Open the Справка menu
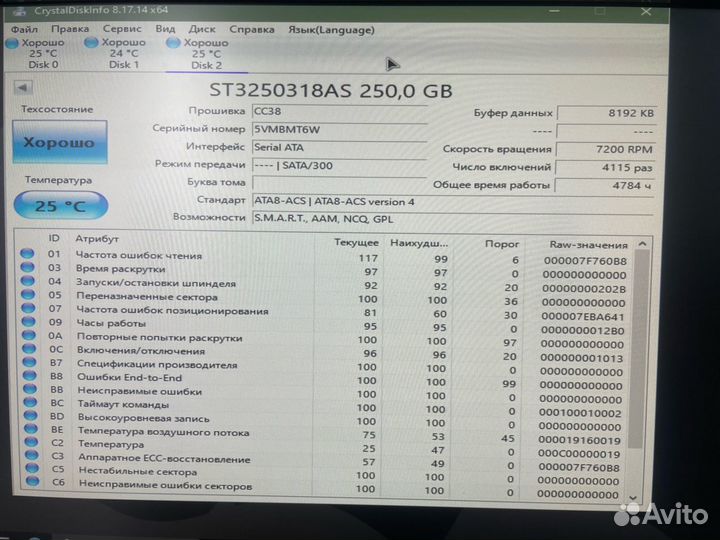 point(252,29)
